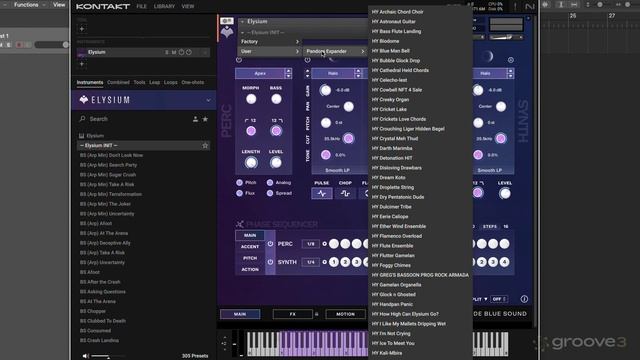640x360 pixels.
Task: Star the Elysium INIT preset
Action: [205, 146]
